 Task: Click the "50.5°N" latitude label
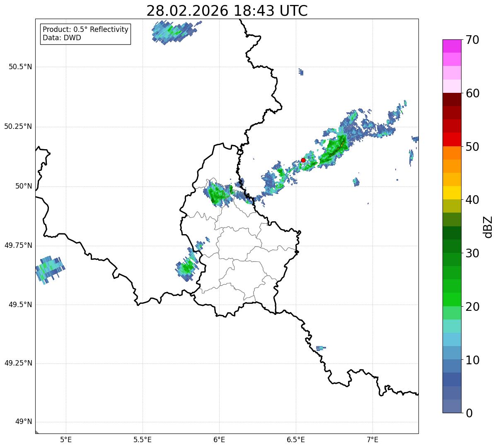[x=20, y=67]
